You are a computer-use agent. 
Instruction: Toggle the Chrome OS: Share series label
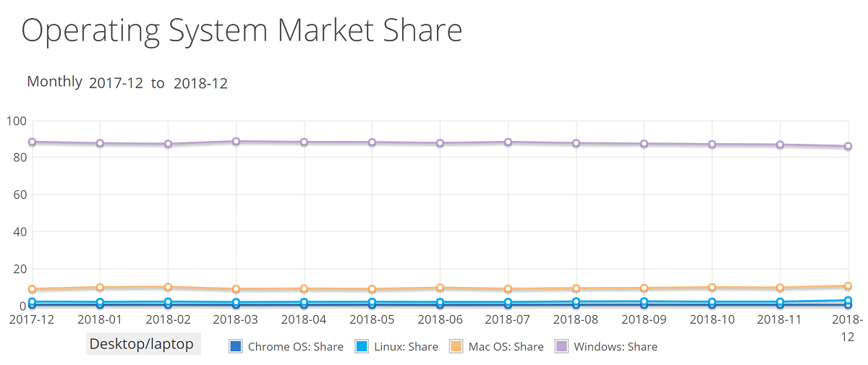click(x=295, y=347)
